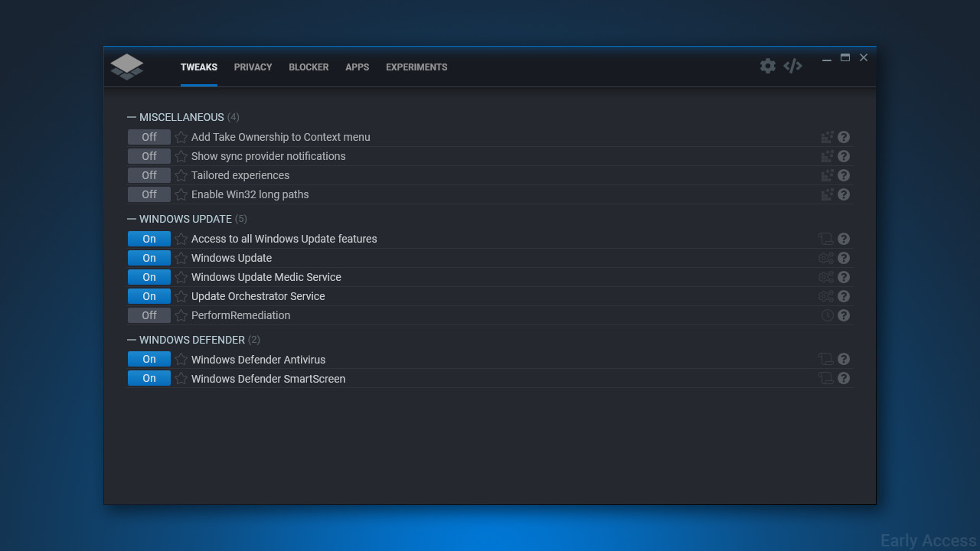Favorite the Windows Update tweak with its star
Screen dimensions: 980x551
pyautogui.click(x=181, y=258)
